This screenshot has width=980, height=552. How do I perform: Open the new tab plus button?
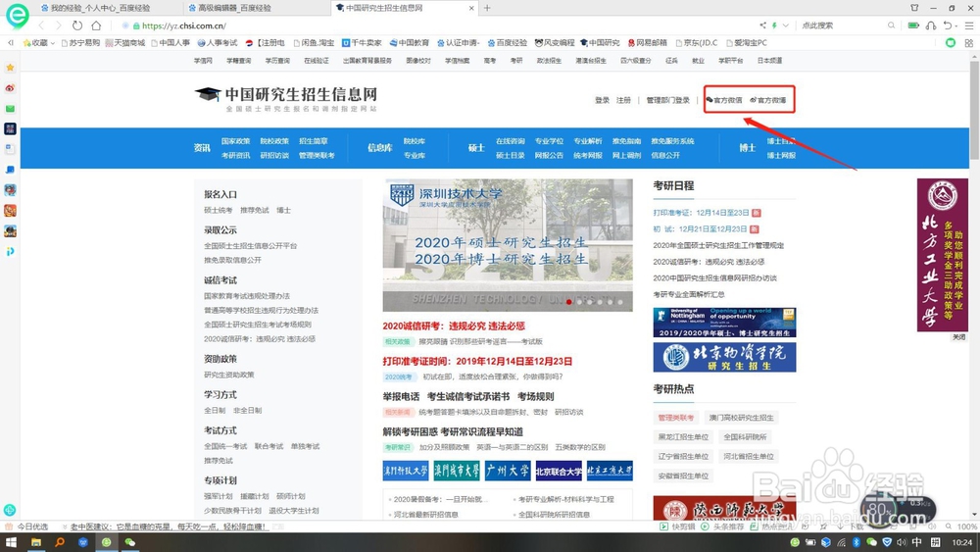(x=487, y=8)
